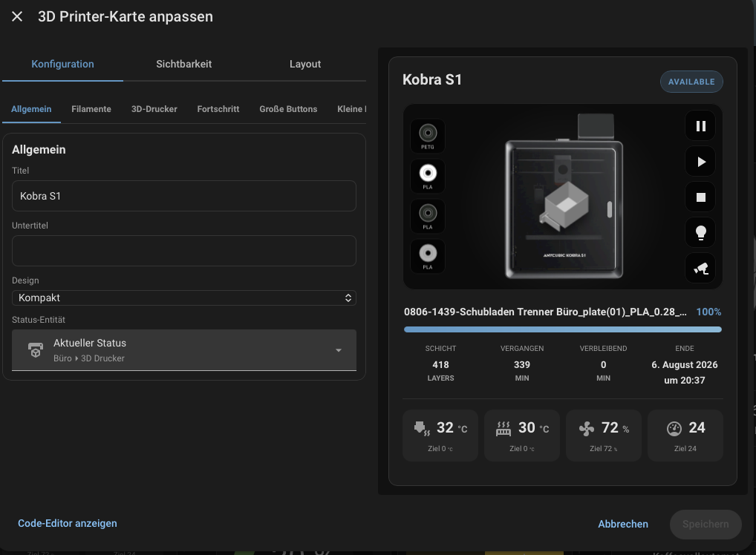Open the Status-Entität Aktueller Status selector
The image size is (756, 555).
pos(183,350)
